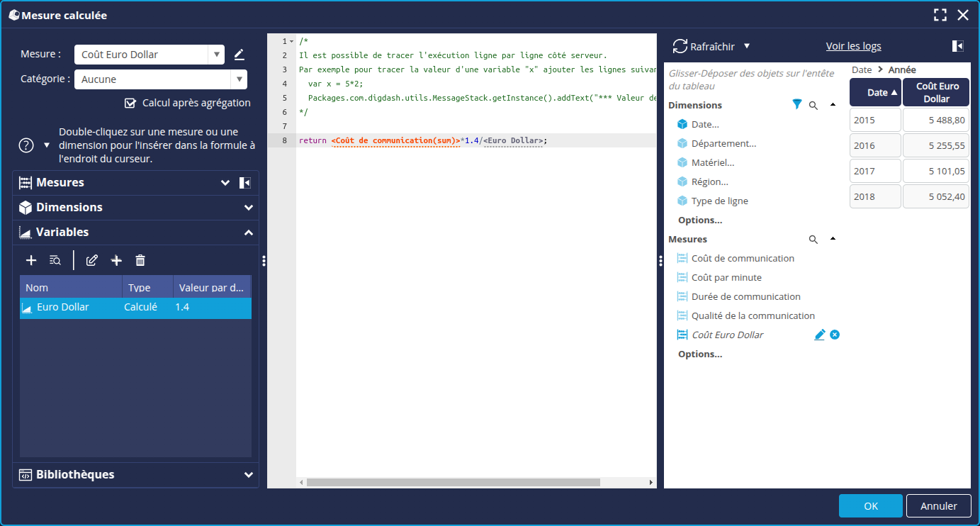Click the search icon in Mesures header
The height and width of the screenshot is (526, 980).
813,240
